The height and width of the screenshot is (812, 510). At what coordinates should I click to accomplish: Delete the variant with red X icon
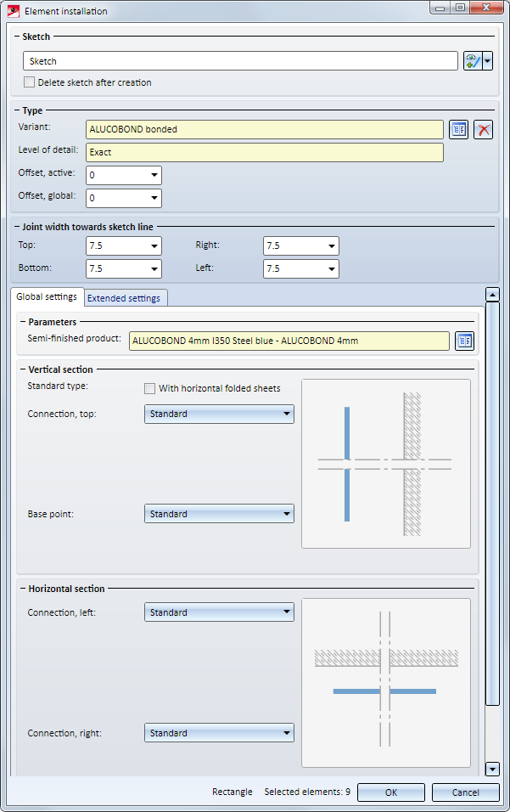(483, 130)
